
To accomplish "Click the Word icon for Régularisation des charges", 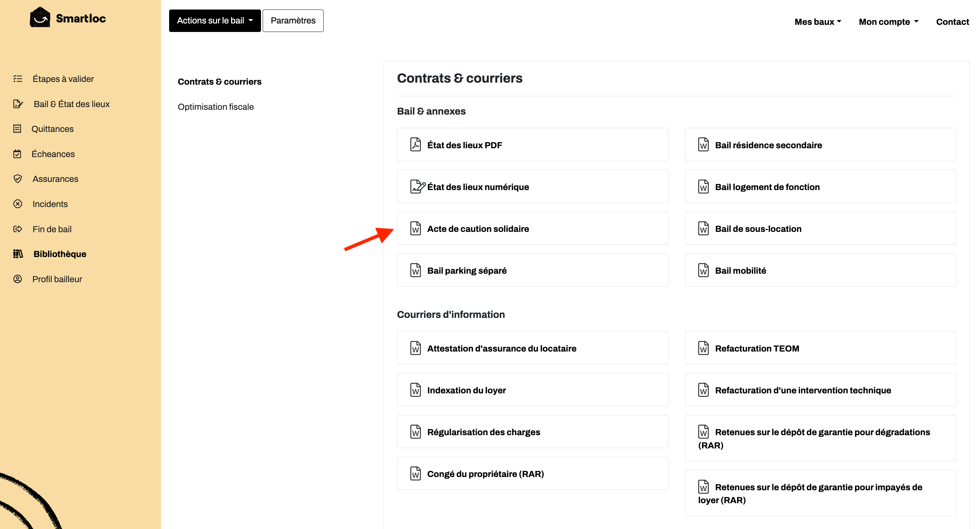I will [x=415, y=432].
